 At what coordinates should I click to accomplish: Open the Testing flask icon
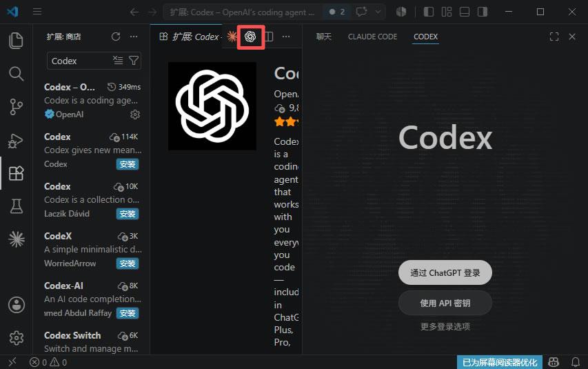tap(16, 206)
